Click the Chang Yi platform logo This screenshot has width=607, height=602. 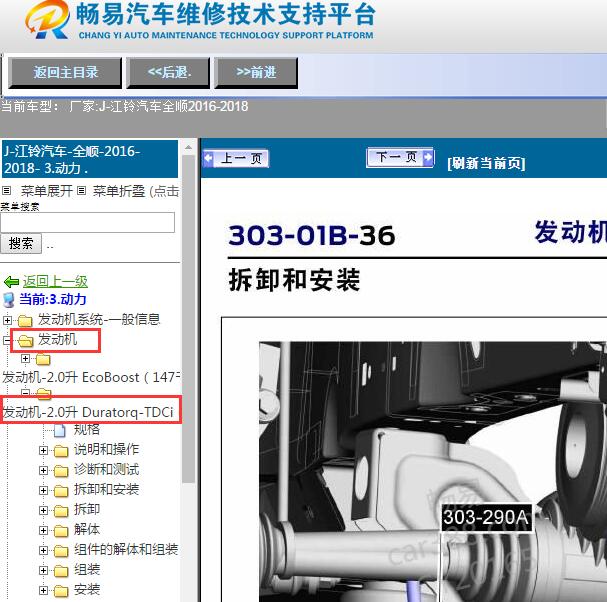click(201, 20)
